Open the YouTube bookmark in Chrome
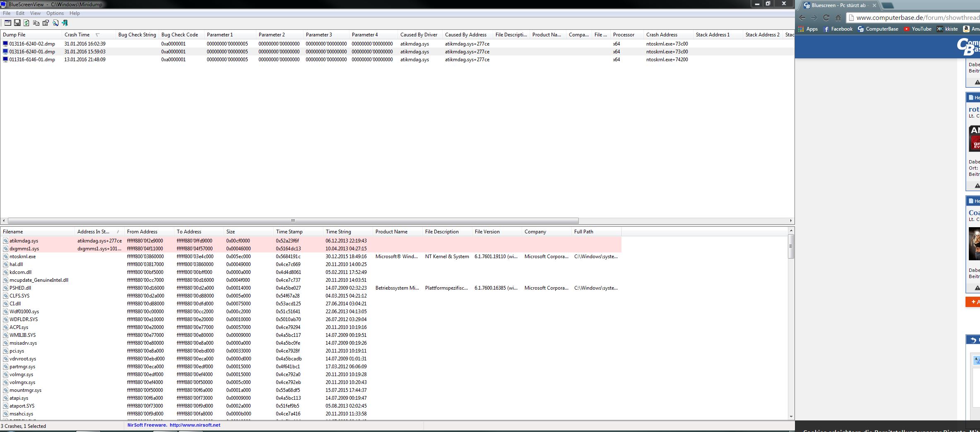980x432 pixels. (x=917, y=29)
